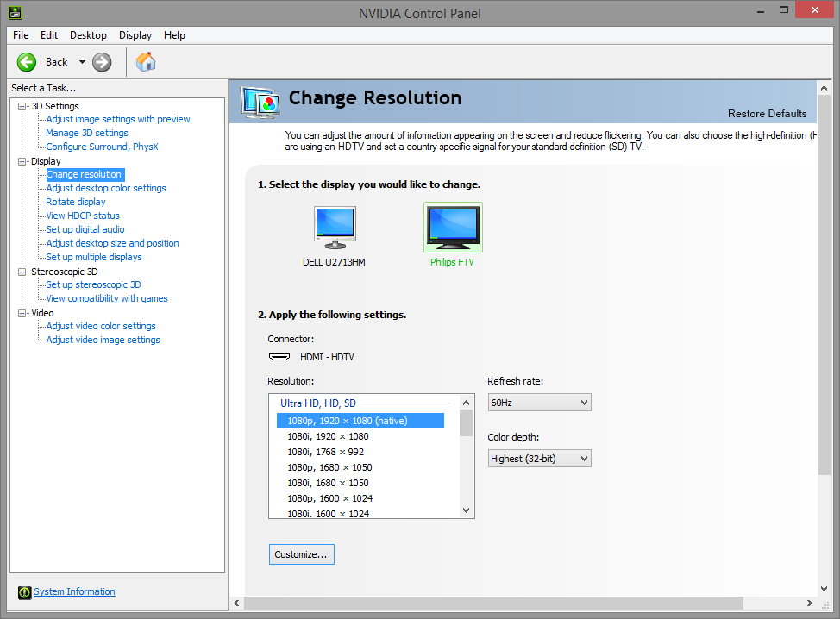The image size is (840, 619).
Task: Select the DELL U2713HM monitor icon
Action: click(x=335, y=227)
